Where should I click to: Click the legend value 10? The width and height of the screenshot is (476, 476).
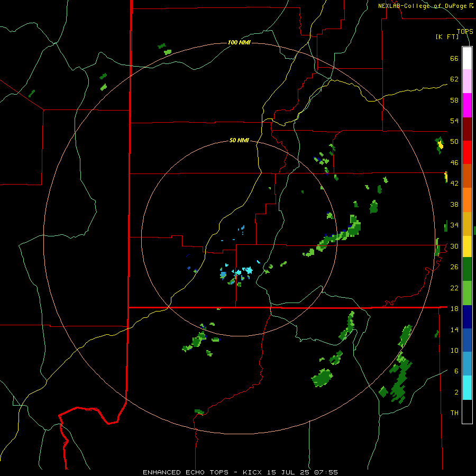pyautogui.click(x=454, y=351)
